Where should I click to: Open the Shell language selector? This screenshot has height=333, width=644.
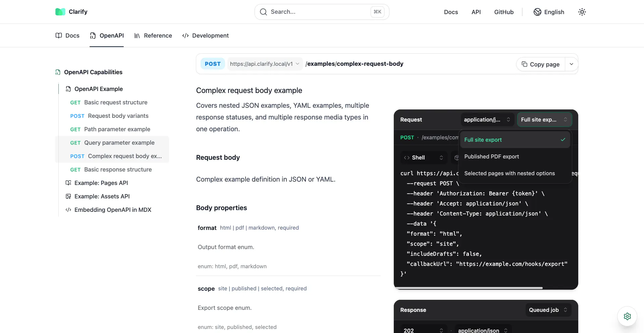coord(424,158)
